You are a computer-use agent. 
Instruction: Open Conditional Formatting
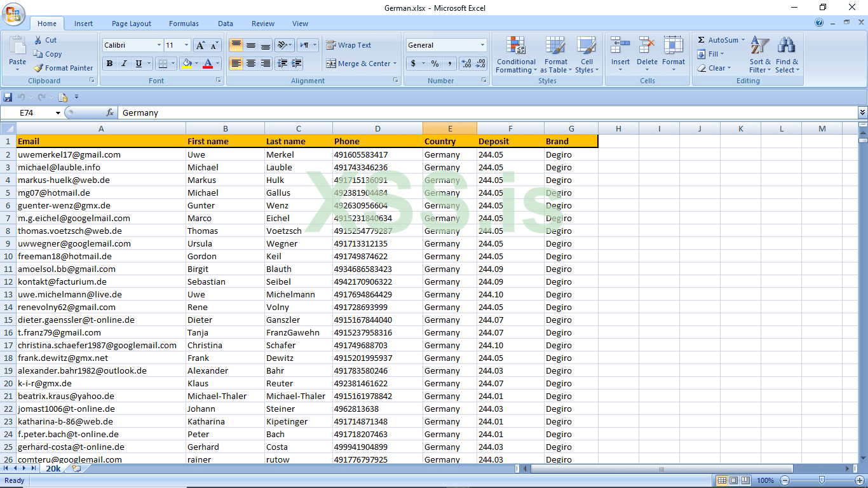516,55
